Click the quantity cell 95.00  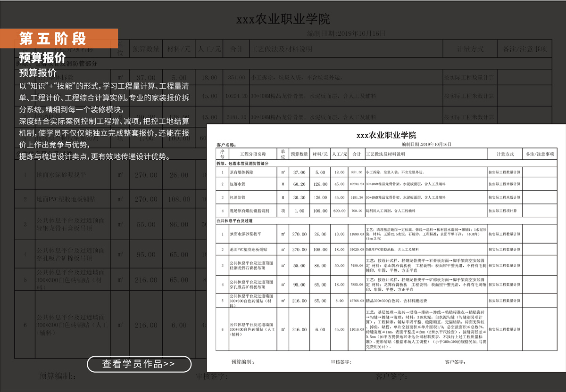pyautogui.click(x=299, y=285)
